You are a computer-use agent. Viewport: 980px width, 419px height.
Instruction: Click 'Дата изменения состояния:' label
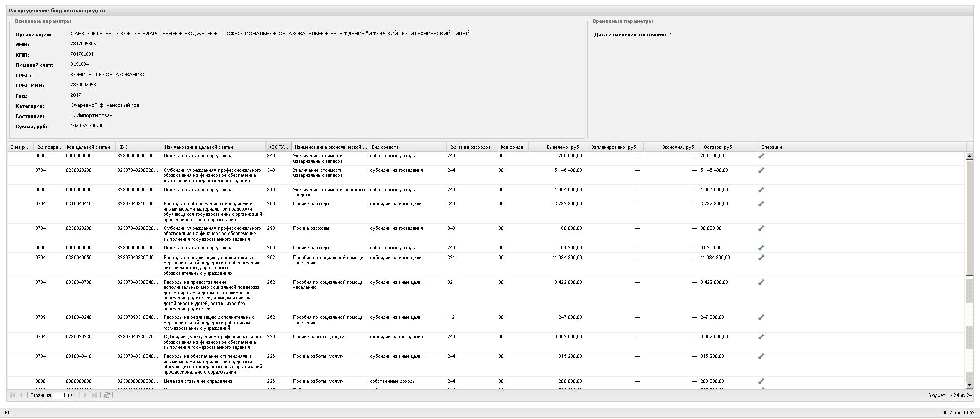(x=630, y=35)
